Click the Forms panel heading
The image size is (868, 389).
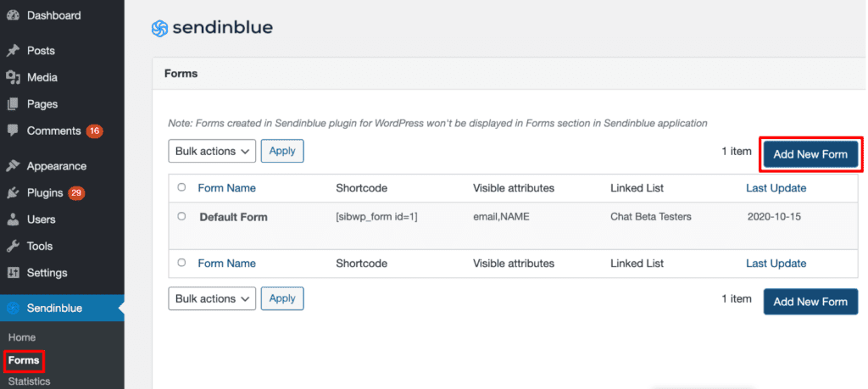[181, 73]
